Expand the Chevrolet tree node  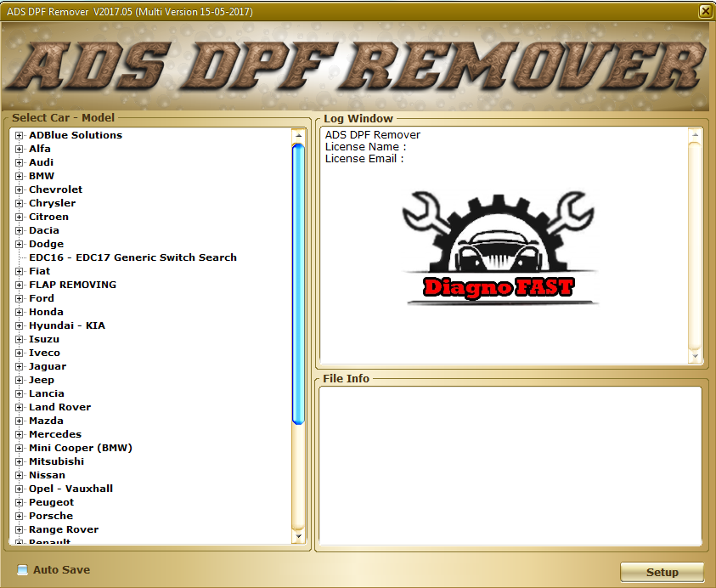click(x=20, y=189)
